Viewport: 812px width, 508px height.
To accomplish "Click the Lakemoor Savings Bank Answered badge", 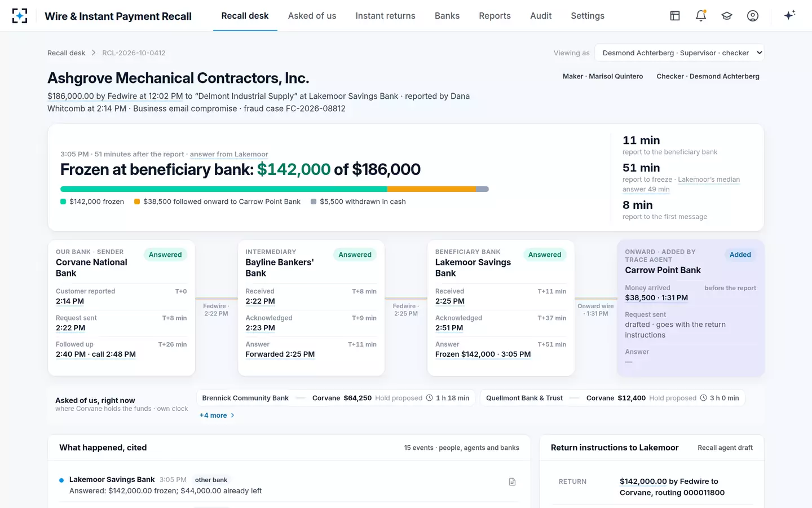I will pos(545,255).
